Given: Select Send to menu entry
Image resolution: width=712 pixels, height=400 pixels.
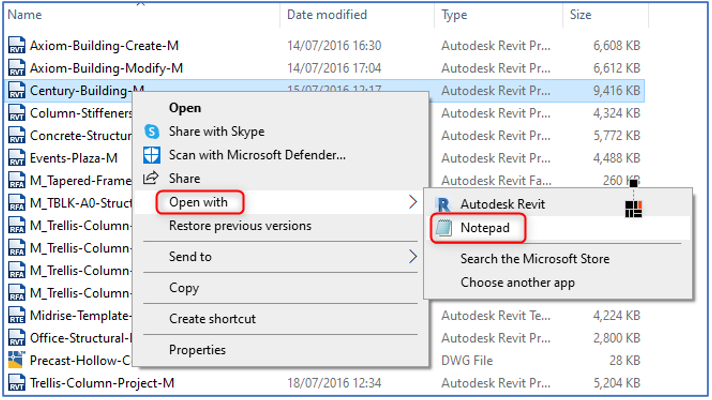Looking at the screenshot, I should (x=190, y=257).
